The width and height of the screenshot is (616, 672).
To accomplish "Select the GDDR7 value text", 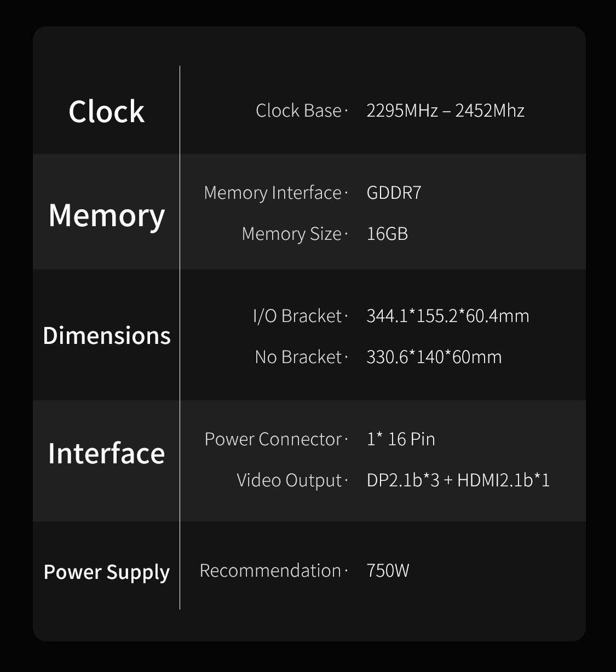I will [x=394, y=193].
